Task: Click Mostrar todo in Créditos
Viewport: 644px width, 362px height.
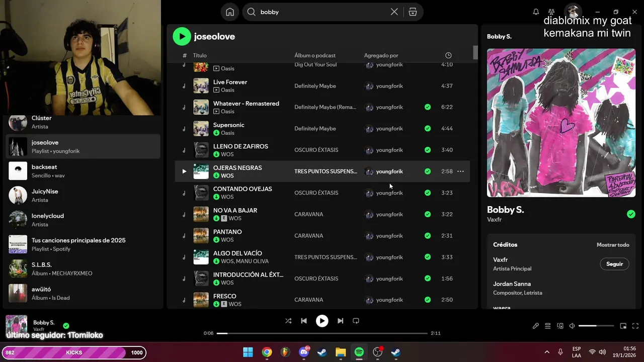Action: click(x=613, y=245)
